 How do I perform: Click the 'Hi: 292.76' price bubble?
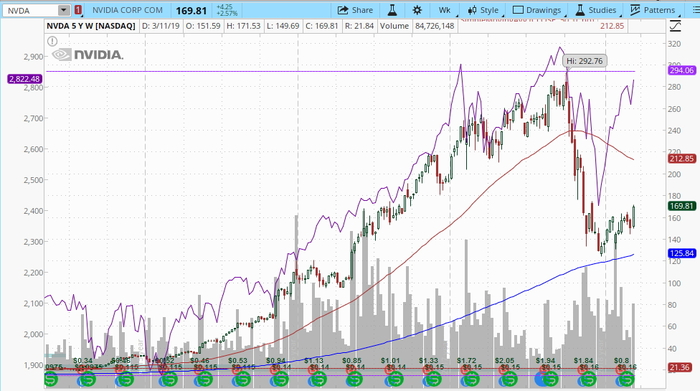[x=584, y=61]
